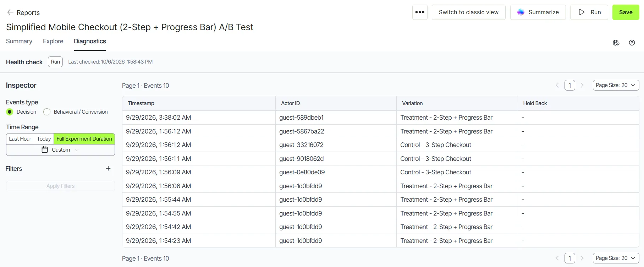Go back using the Reports arrow icon
This screenshot has width=644, height=267.
click(10, 12)
